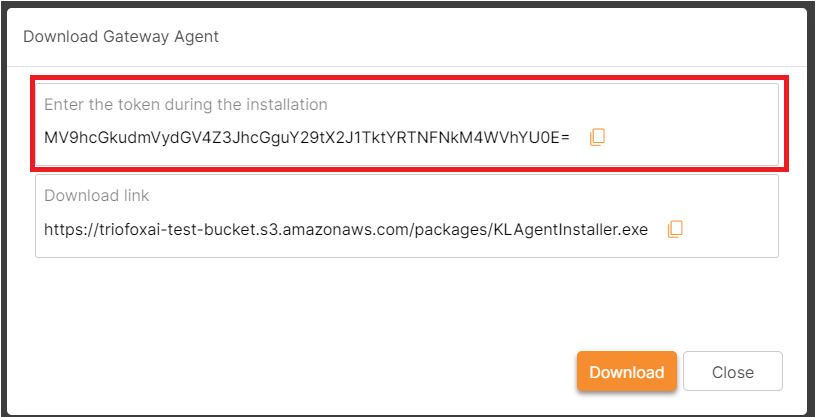
Task: Click the 'Download Gateway Agent' dialog title
Action: pyautogui.click(x=121, y=37)
